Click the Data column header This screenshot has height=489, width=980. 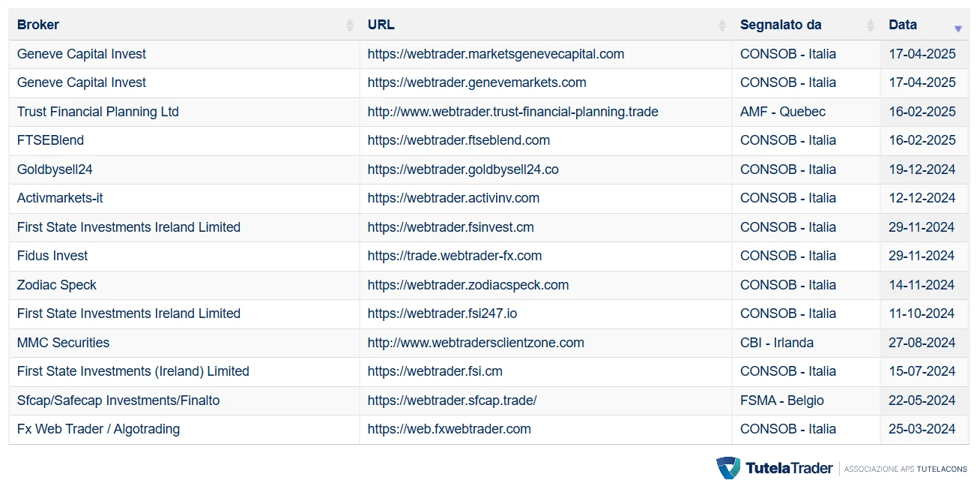pos(925,25)
